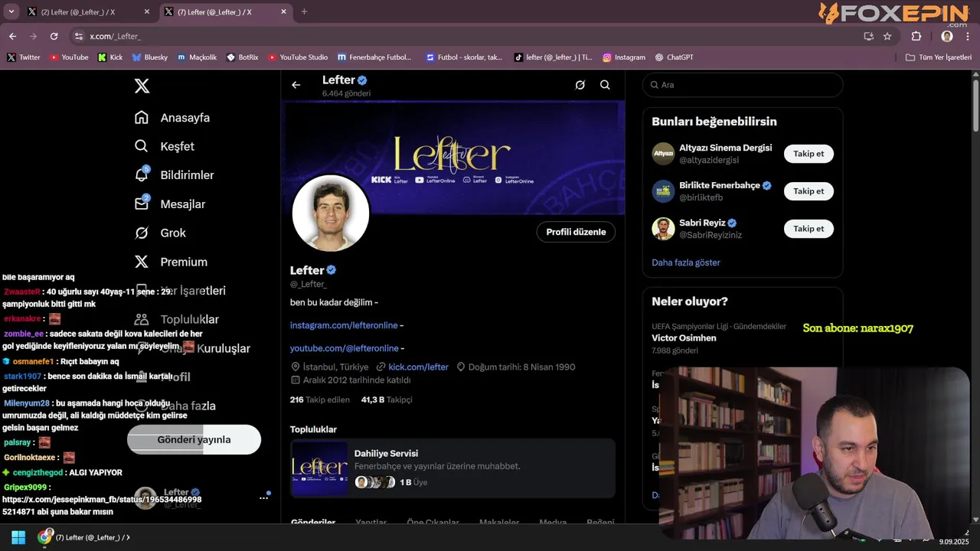Open the Twitter bookmark
This screenshot has height=551, width=980.
24,57
